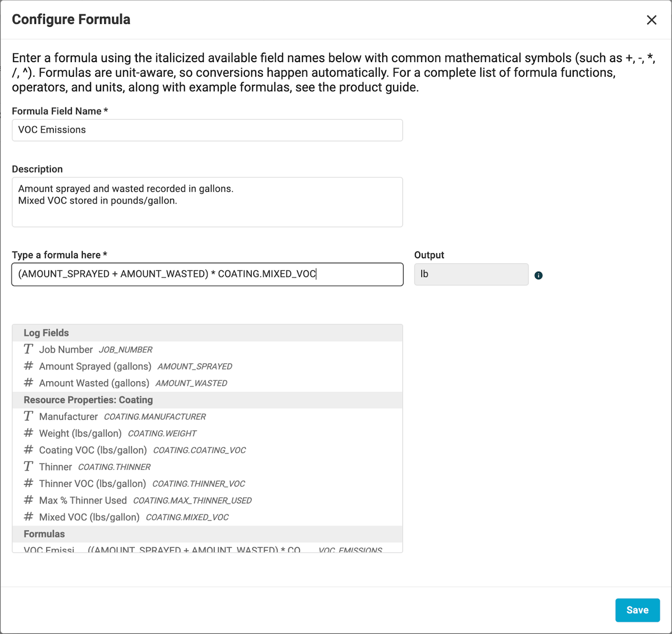Click the number icon for Mixed VOC
Viewport: 672px width, 634px height.
coord(29,517)
